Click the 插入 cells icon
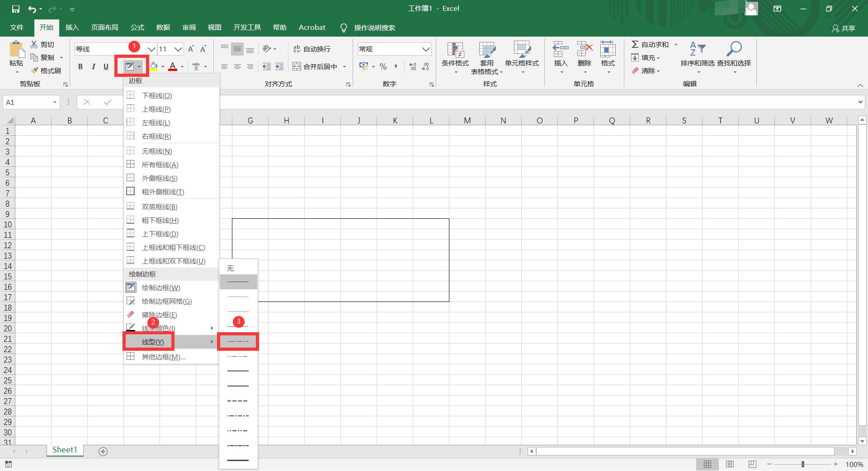This screenshot has width=868, height=471. (x=561, y=49)
